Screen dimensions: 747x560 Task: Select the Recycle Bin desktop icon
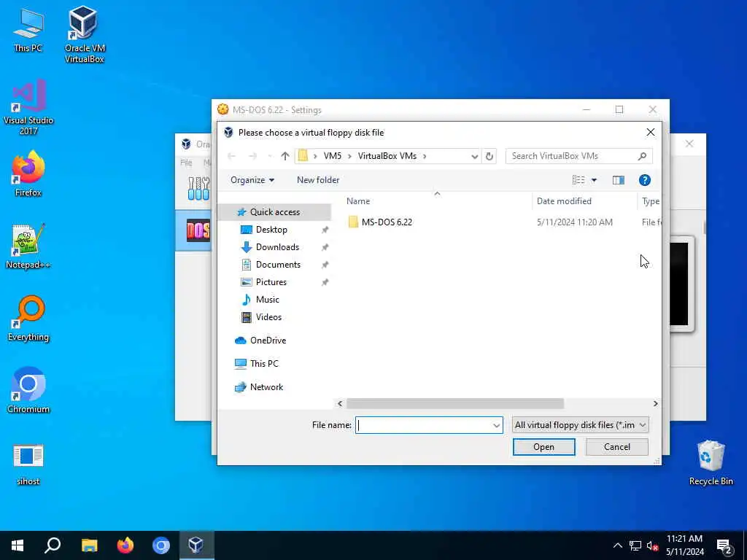[711, 463]
